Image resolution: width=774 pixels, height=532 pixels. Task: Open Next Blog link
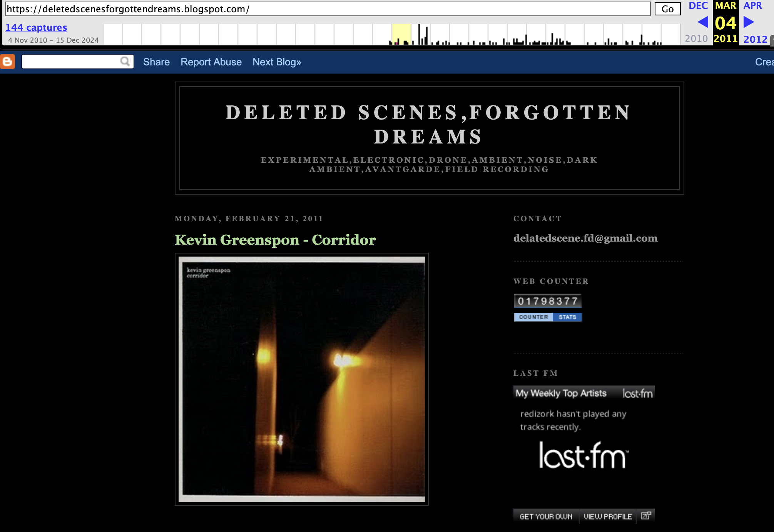click(x=277, y=62)
